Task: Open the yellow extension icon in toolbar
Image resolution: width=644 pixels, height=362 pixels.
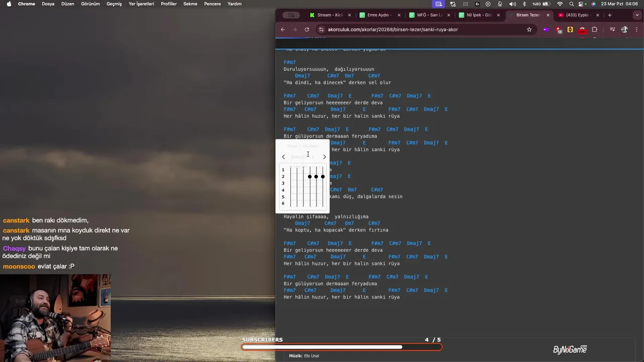Action: click(x=570, y=29)
